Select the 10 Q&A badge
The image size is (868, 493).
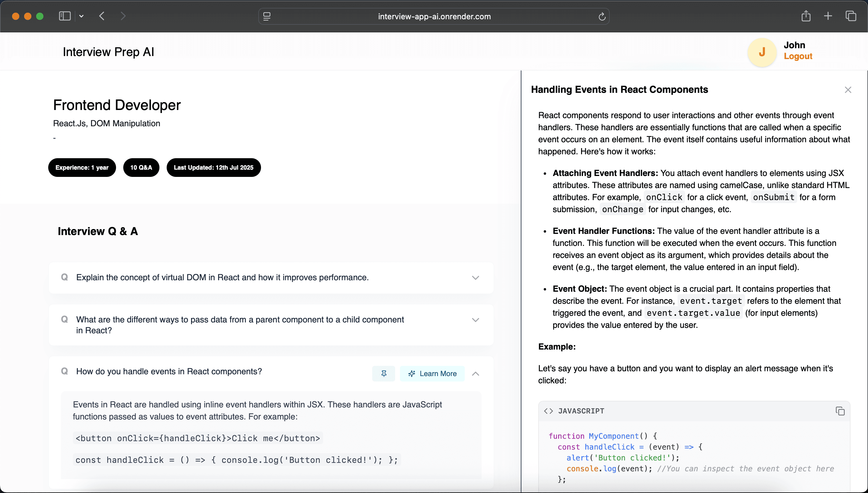pos(141,167)
